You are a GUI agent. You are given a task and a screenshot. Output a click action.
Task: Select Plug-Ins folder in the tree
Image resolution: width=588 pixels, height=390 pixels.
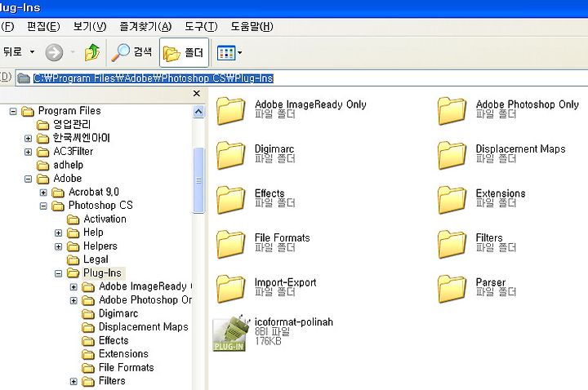[102, 273]
